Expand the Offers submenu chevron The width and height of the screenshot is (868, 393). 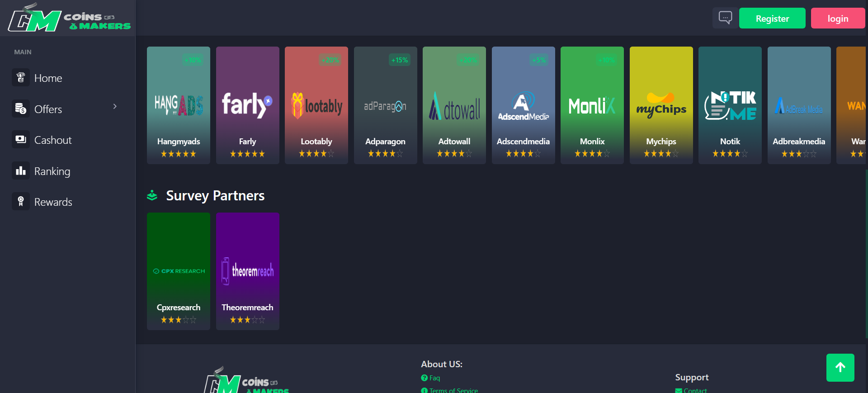click(115, 107)
